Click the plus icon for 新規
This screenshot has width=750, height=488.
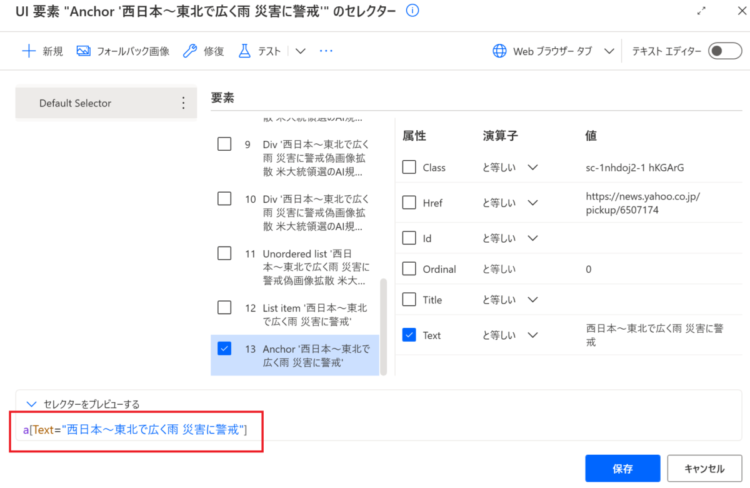point(29,51)
